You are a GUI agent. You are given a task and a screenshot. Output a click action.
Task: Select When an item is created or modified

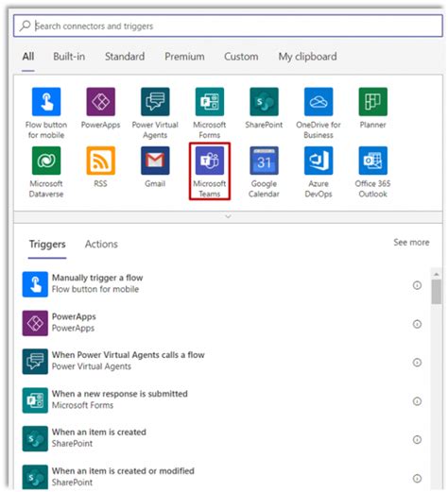(x=222, y=478)
